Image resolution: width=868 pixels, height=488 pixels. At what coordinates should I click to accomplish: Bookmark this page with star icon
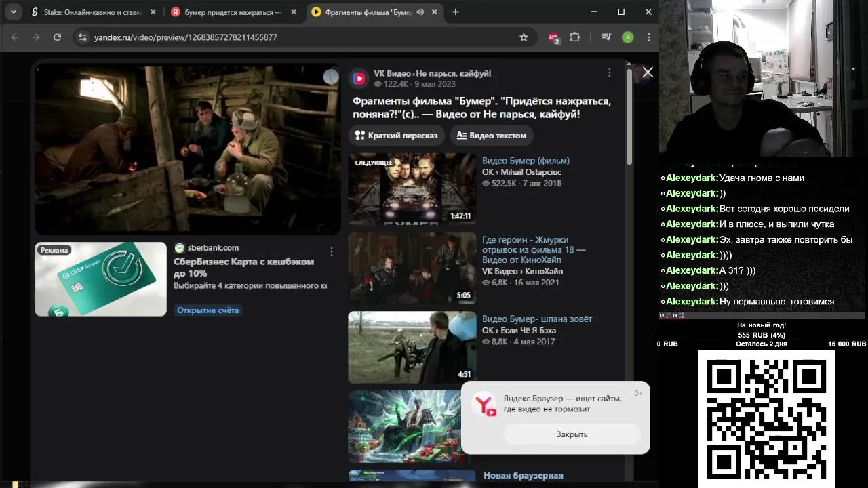tap(524, 37)
